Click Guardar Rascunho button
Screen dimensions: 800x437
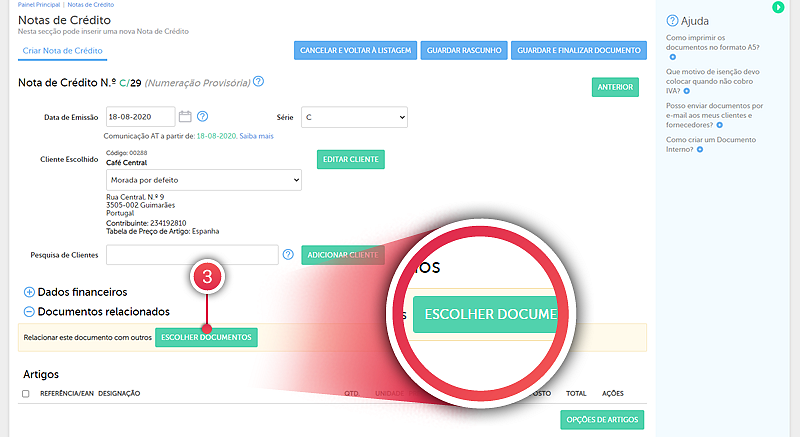(x=463, y=51)
